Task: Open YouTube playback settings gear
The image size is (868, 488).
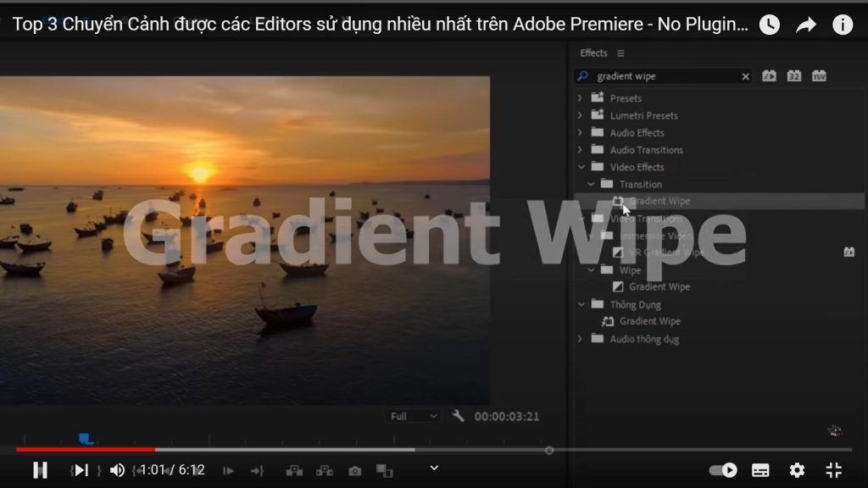Action: (795, 469)
